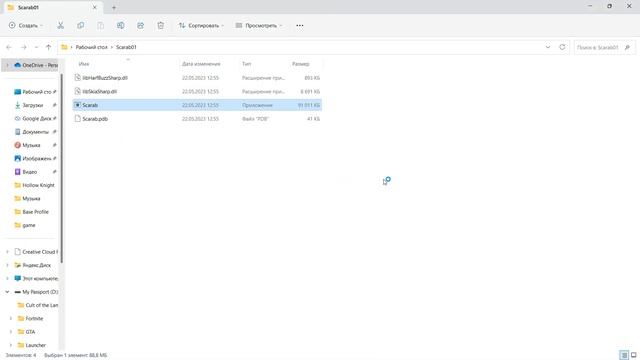Open Видео in sidebar

coord(29,172)
